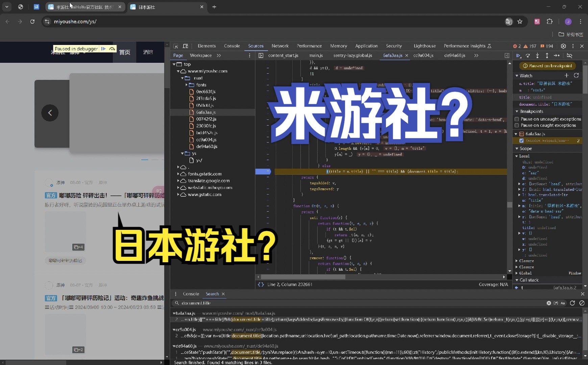The image size is (588, 365).
Task: Step over from the Paused in debugger overlay
Action: [x=112, y=49]
